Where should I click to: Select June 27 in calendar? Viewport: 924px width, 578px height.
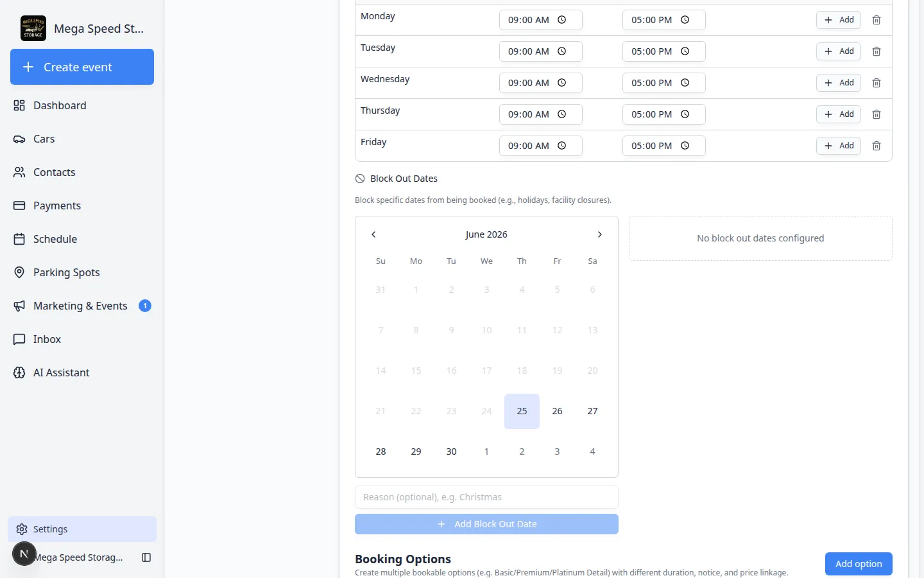[x=592, y=411]
